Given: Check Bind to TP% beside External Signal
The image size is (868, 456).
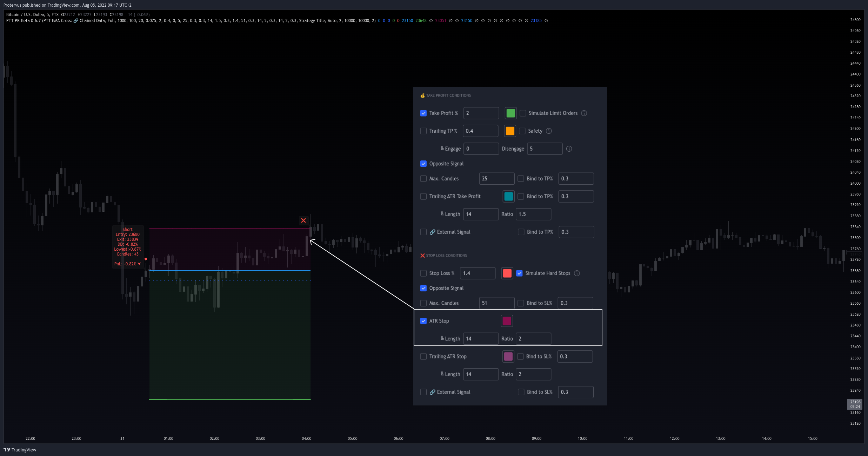Looking at the screenshot, I should click(521, 232).
